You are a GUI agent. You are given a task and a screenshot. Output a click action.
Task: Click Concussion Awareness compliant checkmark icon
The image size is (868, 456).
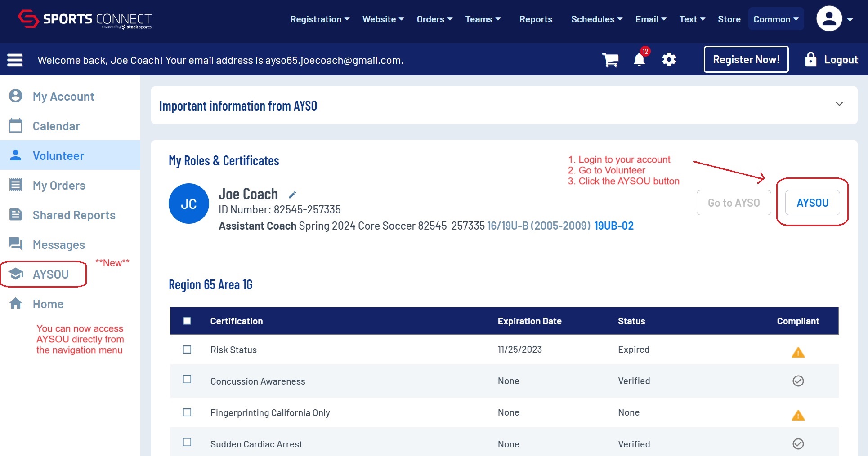[798, 381]
